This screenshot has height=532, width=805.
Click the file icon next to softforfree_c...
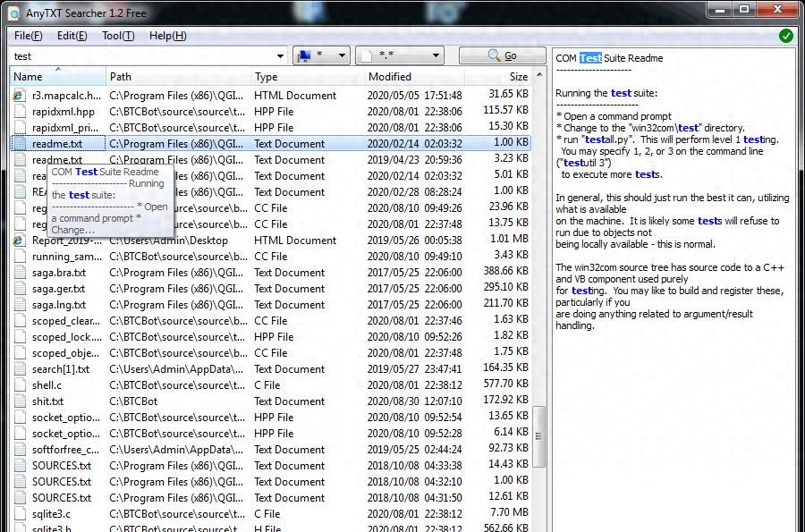coord(20,450)
